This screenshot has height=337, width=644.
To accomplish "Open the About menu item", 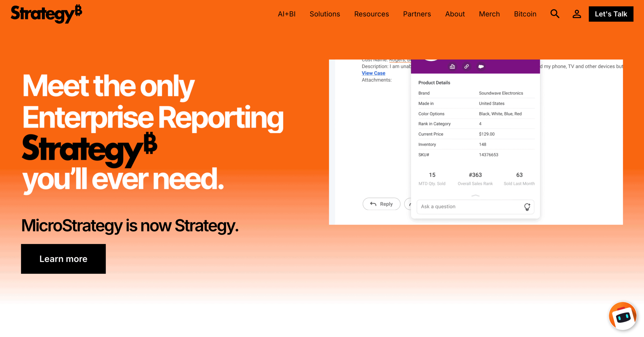I will pyautogui.click(x=455, y=14).
